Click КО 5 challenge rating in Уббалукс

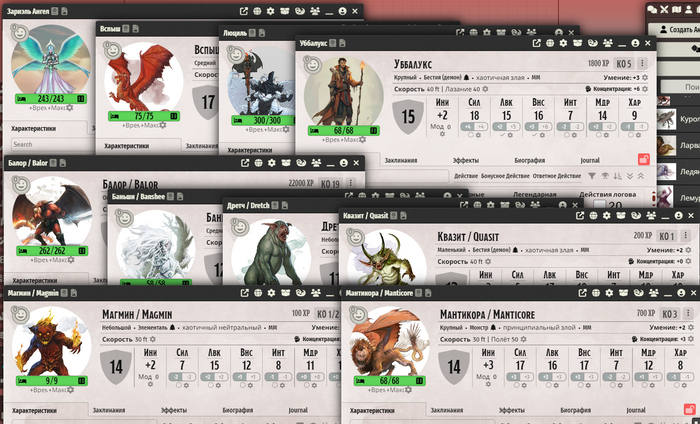tap(624, 64)
